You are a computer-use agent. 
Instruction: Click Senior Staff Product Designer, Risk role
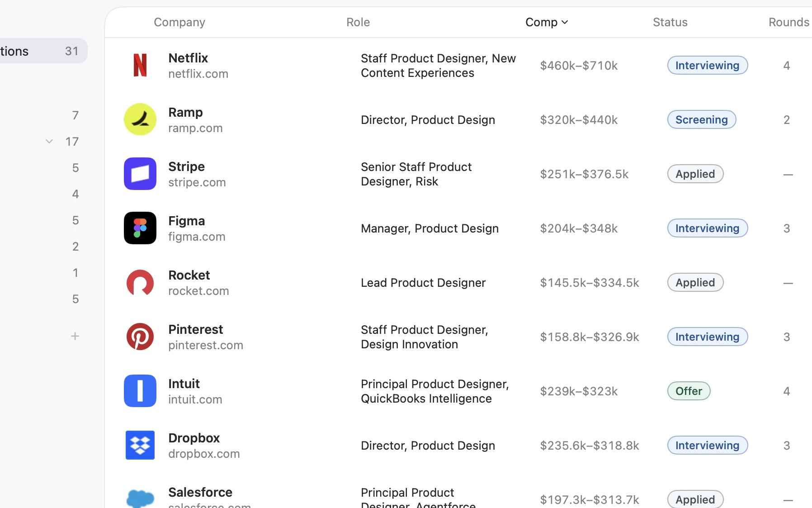tap(416, 174)
